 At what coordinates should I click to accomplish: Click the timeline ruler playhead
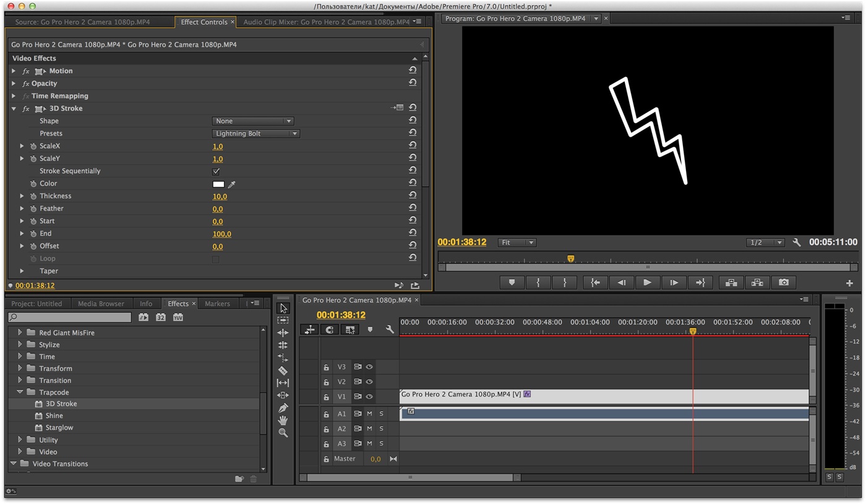click(x=693, y=331)
